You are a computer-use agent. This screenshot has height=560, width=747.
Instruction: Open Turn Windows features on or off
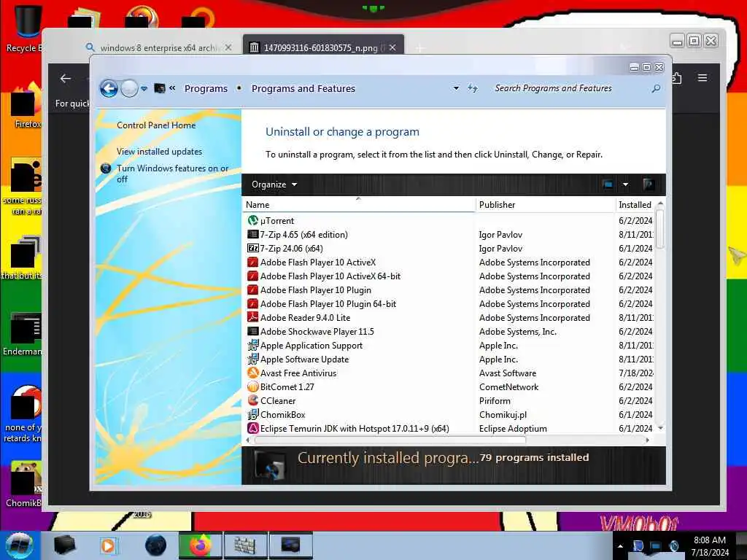point(172,174)
